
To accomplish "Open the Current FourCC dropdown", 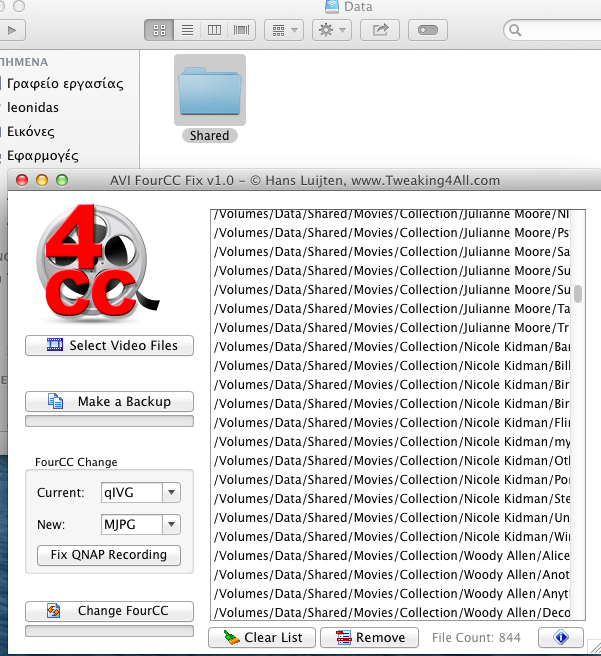I will (x=171, y=492).
